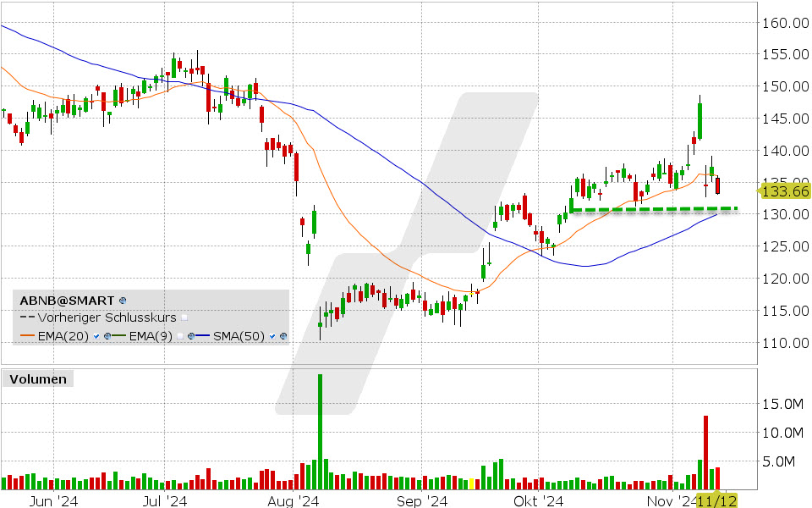Screen dimensions: 812x508
Task: Click the yellow 133.66 current price tag
Action: [784, 191]
